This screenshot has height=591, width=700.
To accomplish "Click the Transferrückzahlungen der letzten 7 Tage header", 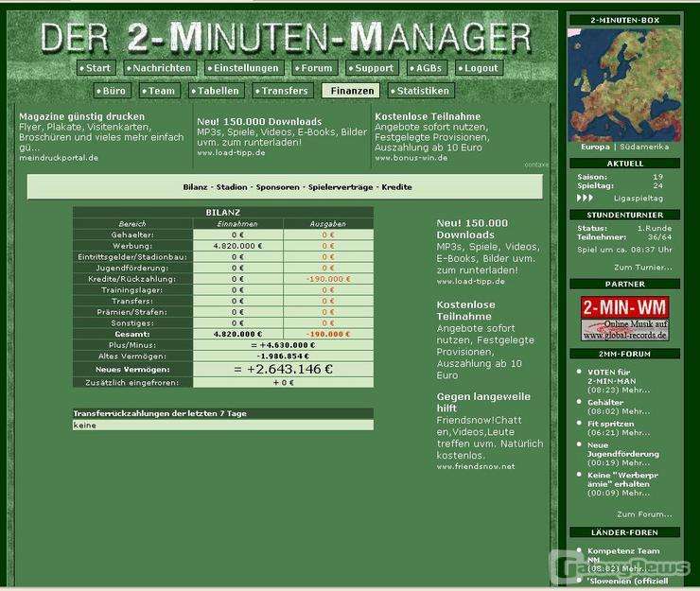I will tap(222, 413).
